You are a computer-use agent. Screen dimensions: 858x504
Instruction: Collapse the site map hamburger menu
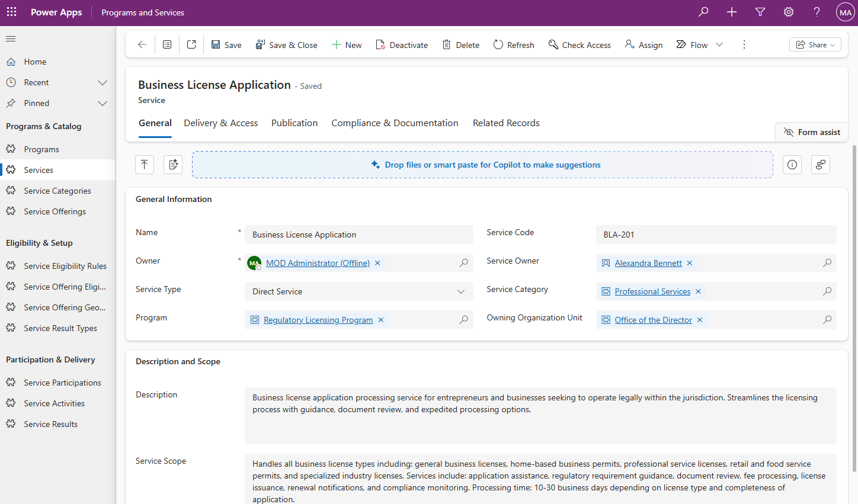11,39
